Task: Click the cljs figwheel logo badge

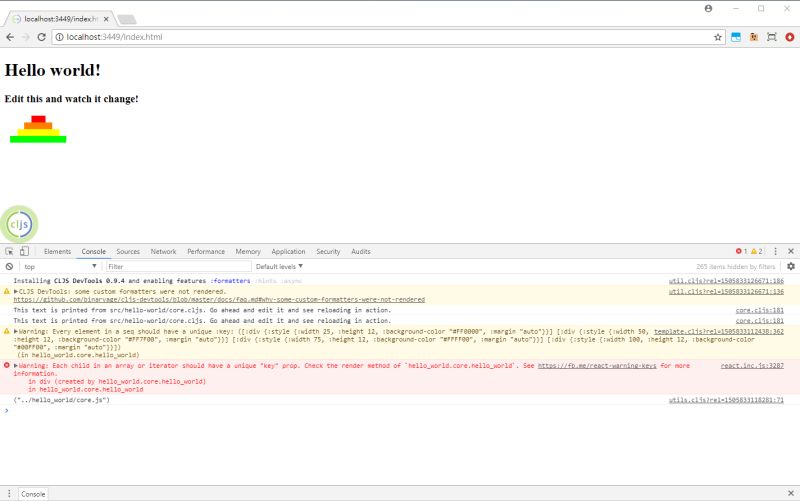Action: click(x=19, y=224)
